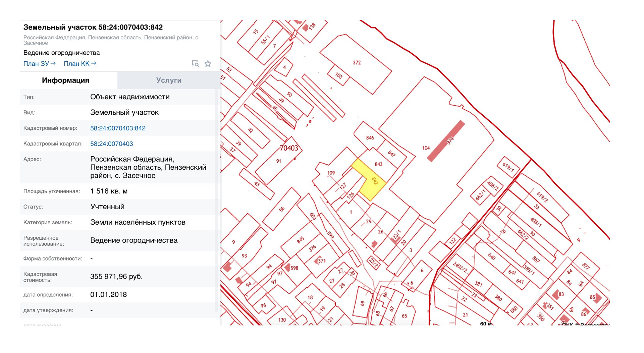This screenshot has width=644, height=353.
Task: Click the zoom-to-object magnifier icon
Action: click(x=195, y=63)
